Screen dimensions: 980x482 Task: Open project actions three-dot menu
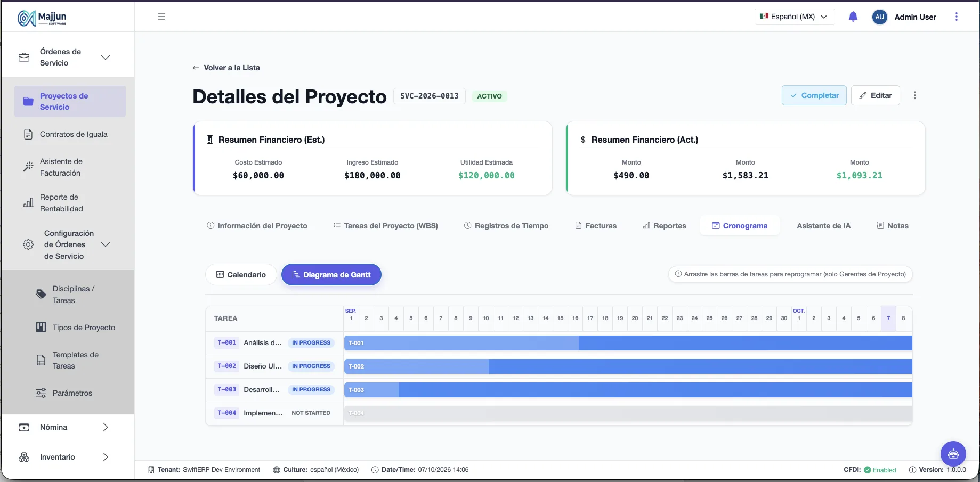tap(915, 95)
